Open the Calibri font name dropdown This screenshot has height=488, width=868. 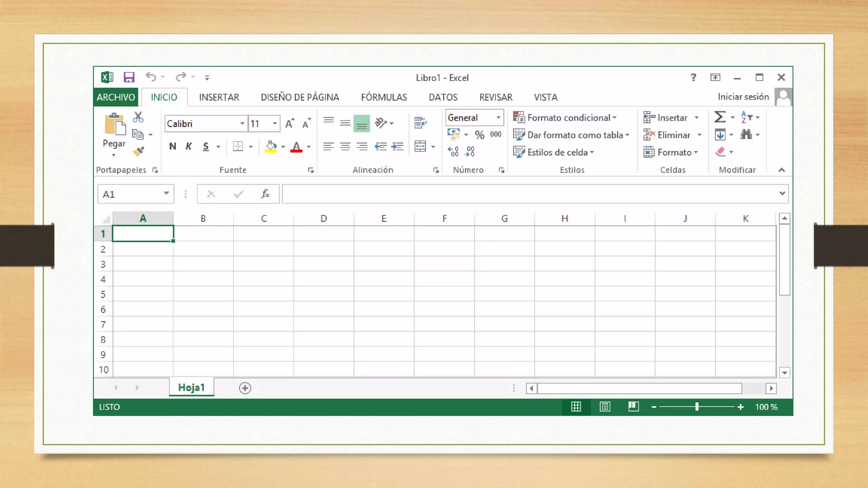click(242, 124)
